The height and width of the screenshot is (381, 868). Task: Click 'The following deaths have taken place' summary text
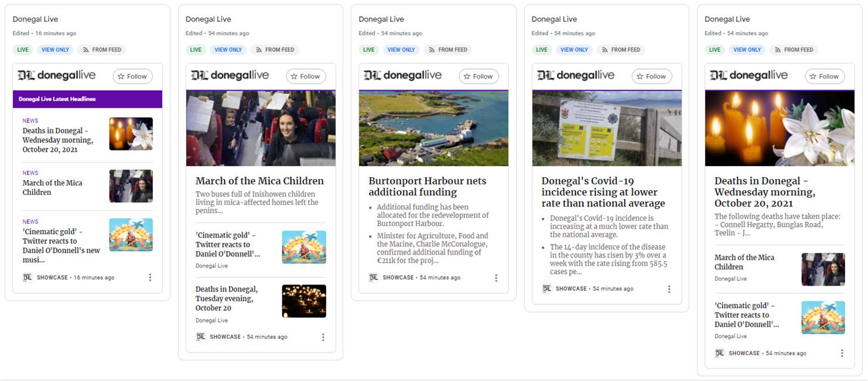point(777,225)
